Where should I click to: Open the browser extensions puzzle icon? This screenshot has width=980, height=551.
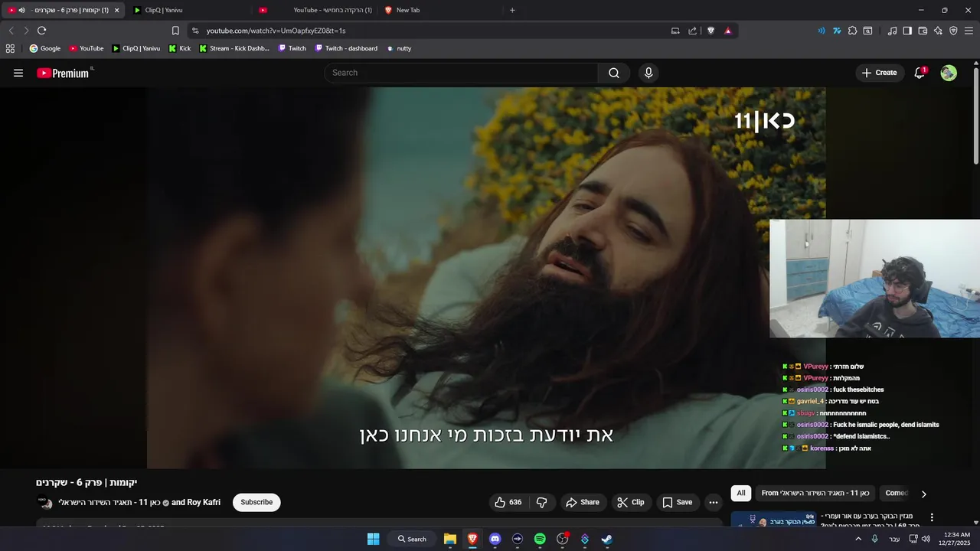pyautogui.click(x=852, y=31)
